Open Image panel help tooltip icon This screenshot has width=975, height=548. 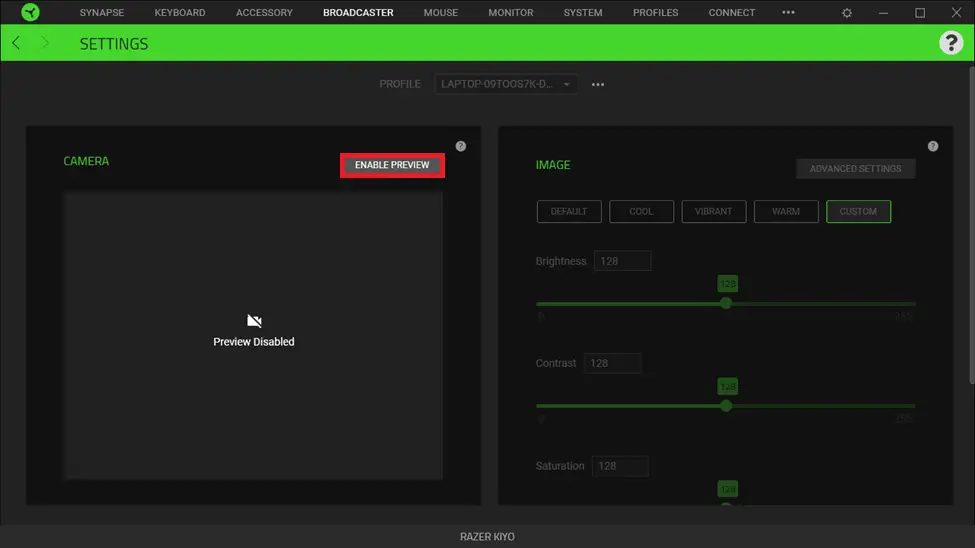[x=933, y=146]
